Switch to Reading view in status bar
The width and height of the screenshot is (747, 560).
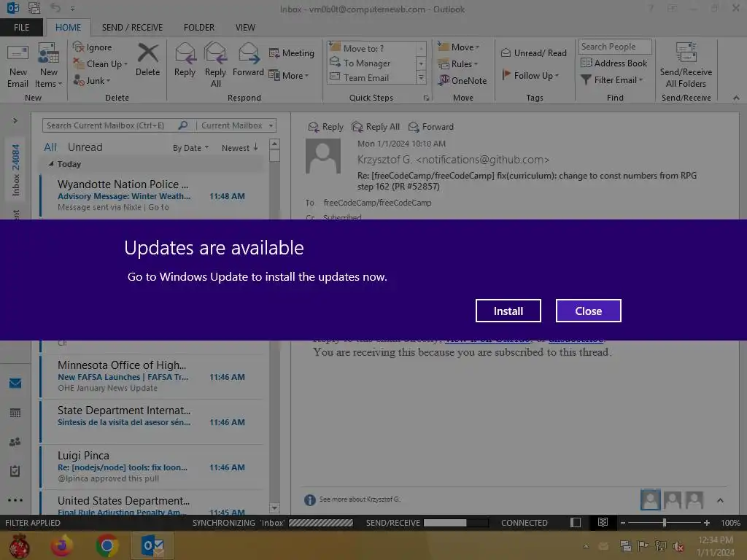click(x=603, y=523)
